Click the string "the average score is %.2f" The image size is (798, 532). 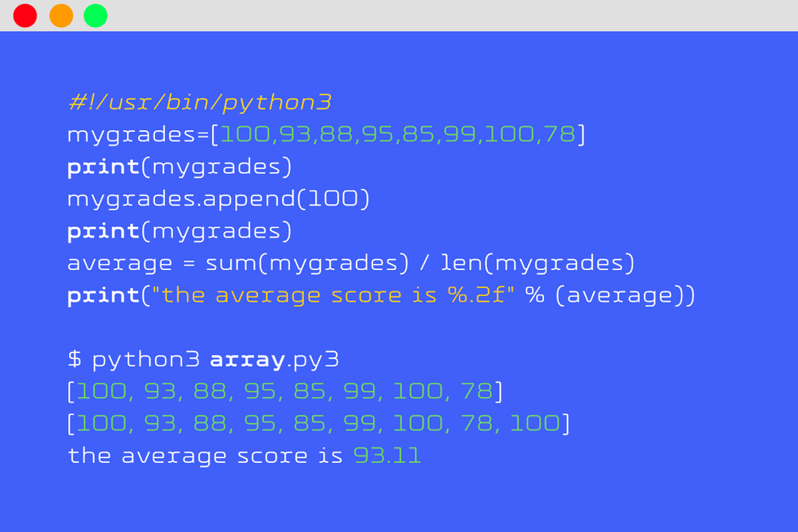[x=333, y=295]
